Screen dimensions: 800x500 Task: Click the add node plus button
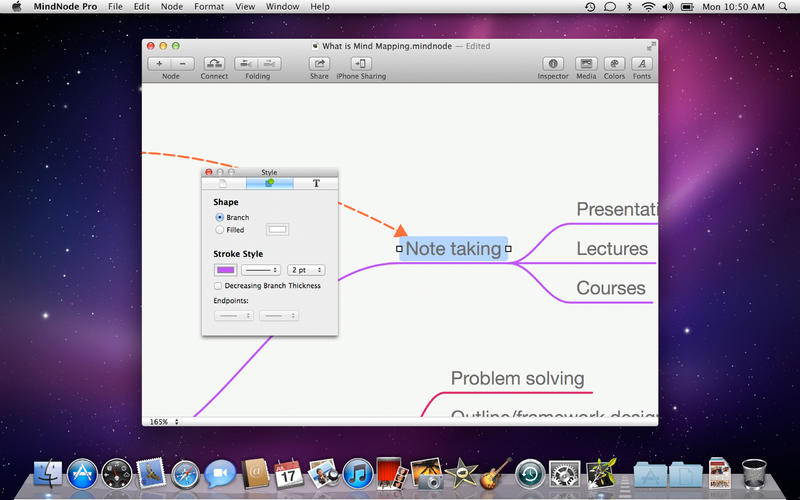coord(160,63)
